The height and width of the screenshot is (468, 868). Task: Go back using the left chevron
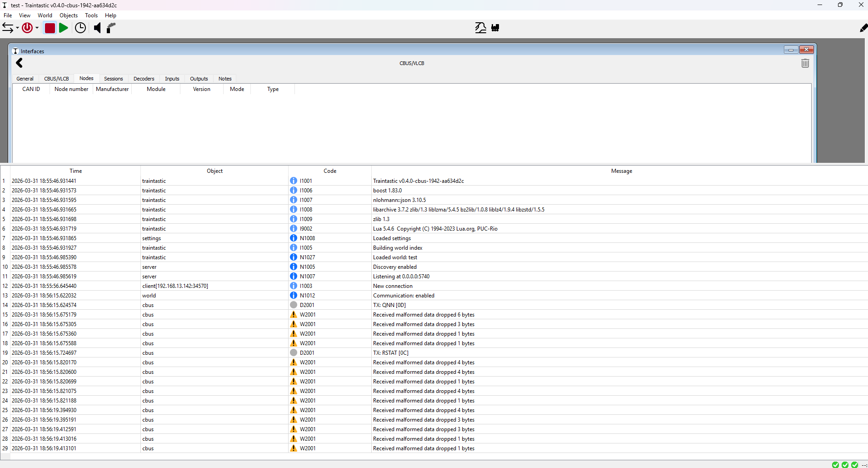tap(19, 63)
